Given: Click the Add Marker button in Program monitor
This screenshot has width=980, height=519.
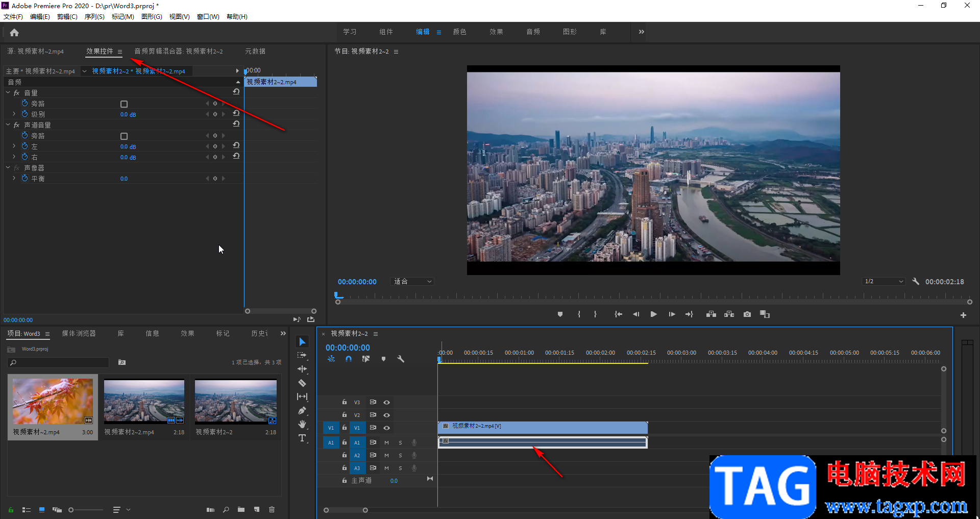Looking at the screenshot, I should 560,314.
